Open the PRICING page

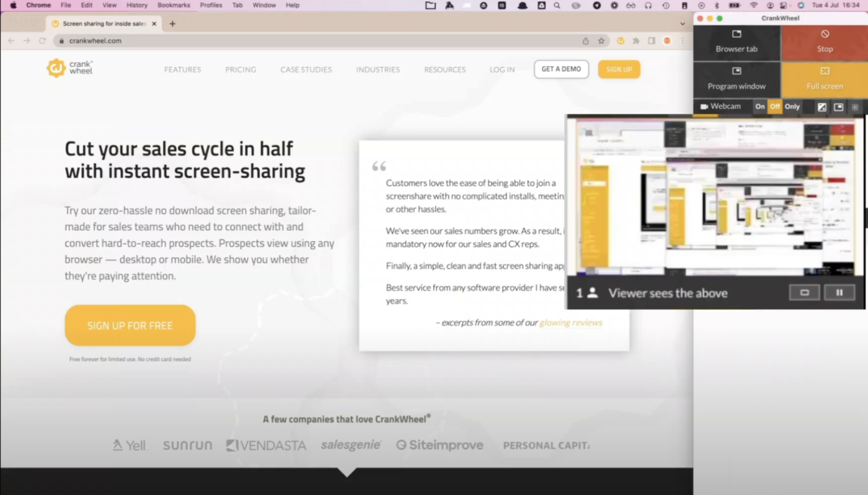(x=241, y=69)
